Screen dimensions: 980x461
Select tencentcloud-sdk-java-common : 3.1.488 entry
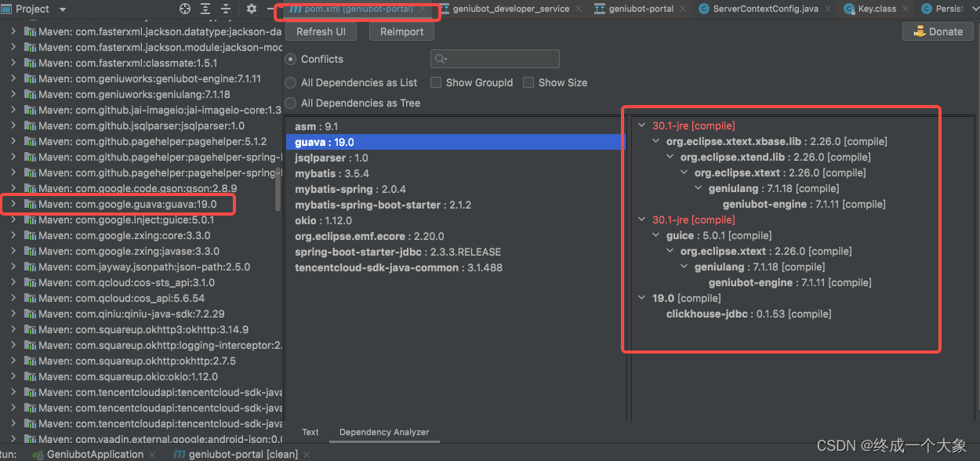point(455,267)
